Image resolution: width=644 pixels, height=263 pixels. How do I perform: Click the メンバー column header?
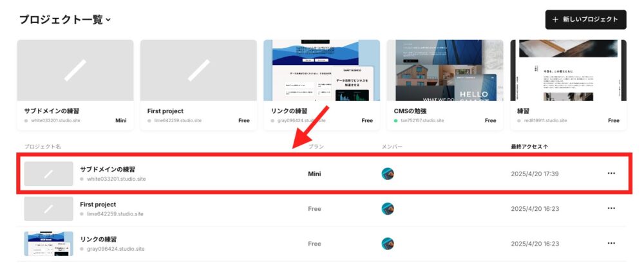392,147
